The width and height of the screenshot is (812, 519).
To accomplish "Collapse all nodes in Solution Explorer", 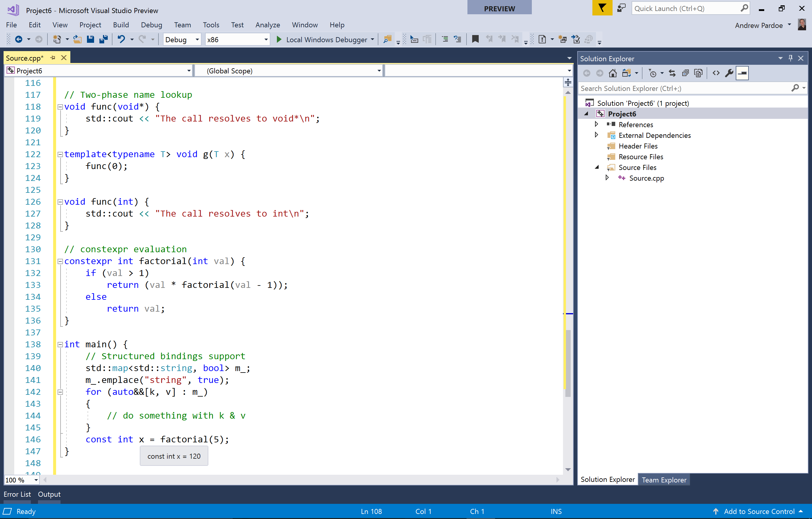I will coord(685,73).
